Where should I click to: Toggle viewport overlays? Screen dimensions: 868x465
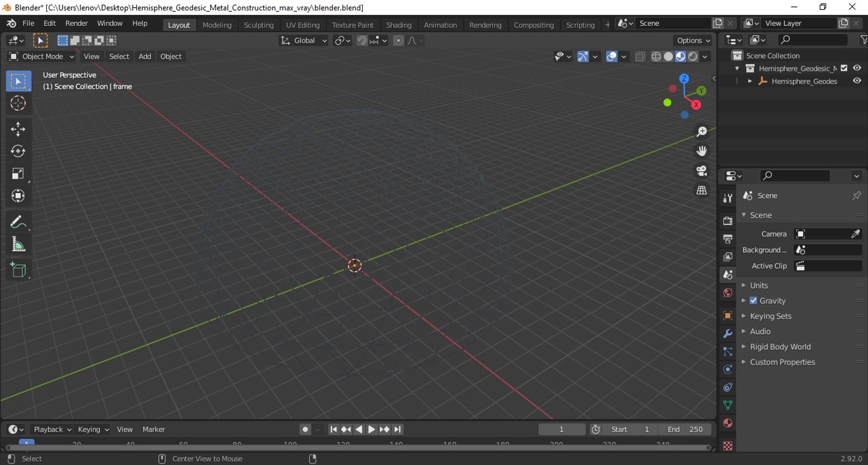click(x=612, y=57)
